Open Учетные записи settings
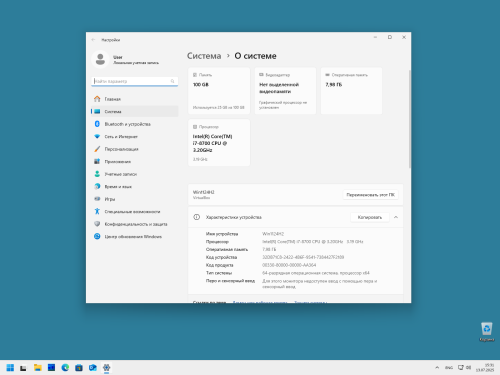This screenshot has height=375, width=500. (134, 174)
